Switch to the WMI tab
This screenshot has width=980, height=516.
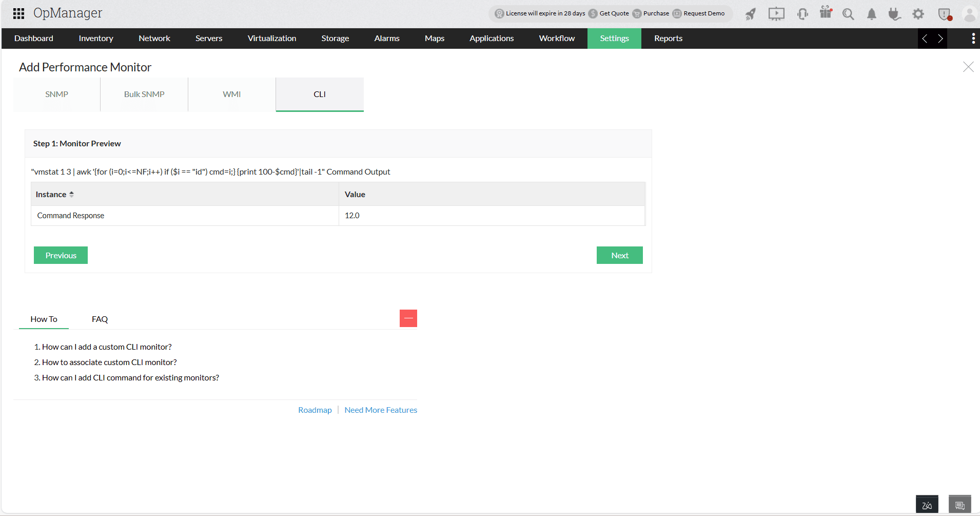231,94
